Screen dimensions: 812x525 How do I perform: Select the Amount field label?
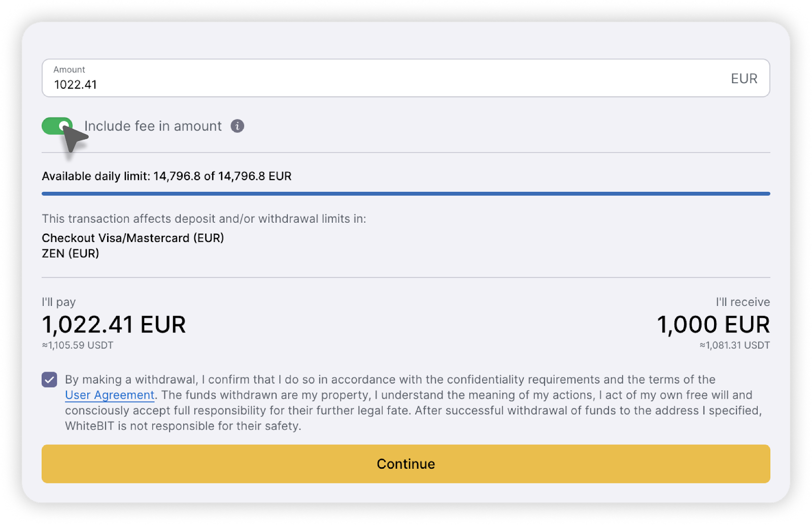(70, 69)
